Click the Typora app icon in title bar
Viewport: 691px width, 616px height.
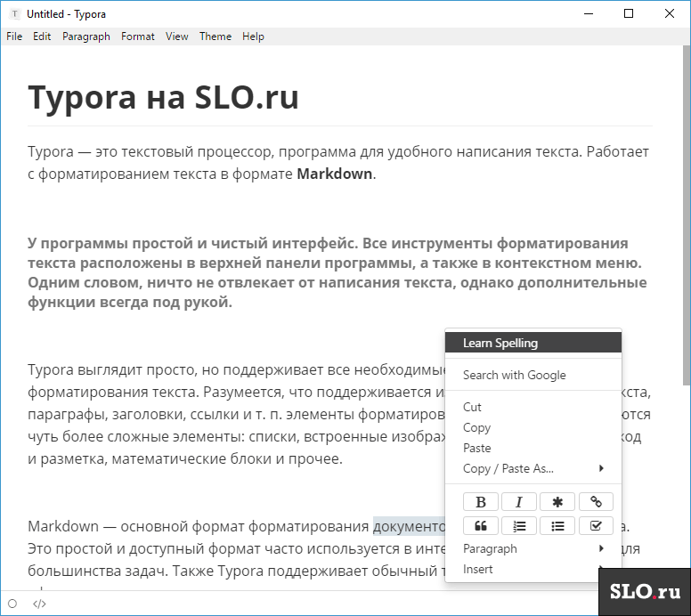pos(14,13)
